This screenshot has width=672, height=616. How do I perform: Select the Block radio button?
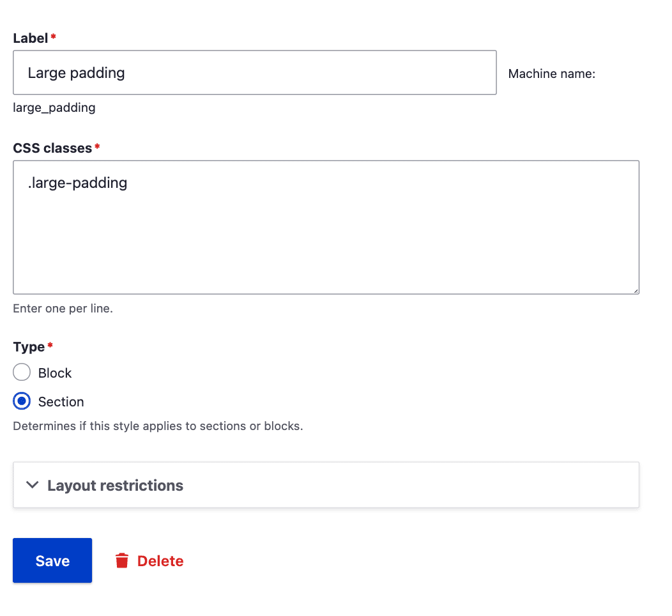[22, 373]
